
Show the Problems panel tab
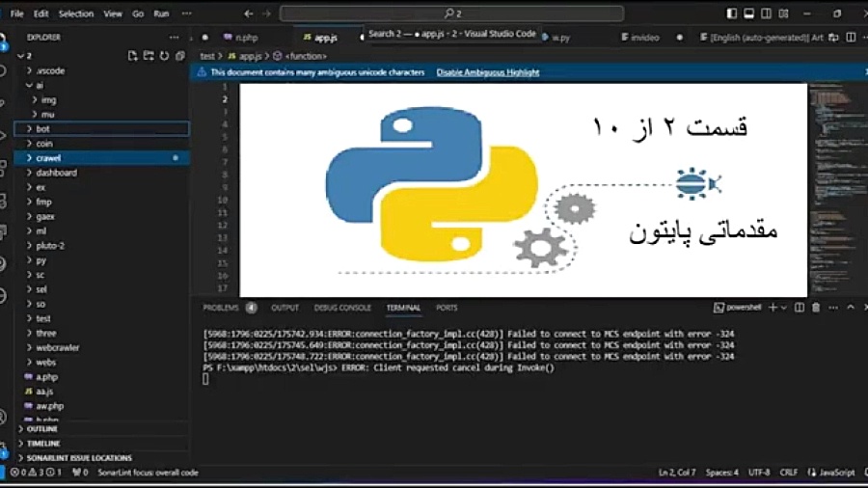coord(220,308)
